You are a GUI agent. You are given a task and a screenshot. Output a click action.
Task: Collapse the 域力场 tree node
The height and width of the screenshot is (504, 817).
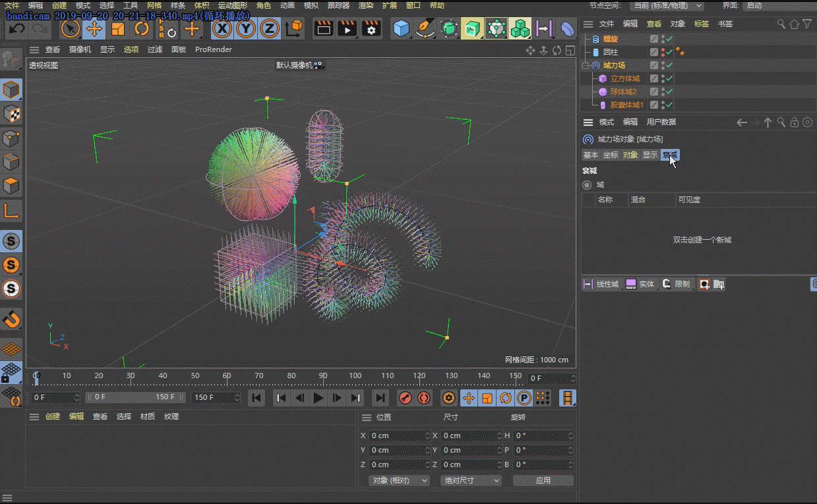(x=585, y=65)
